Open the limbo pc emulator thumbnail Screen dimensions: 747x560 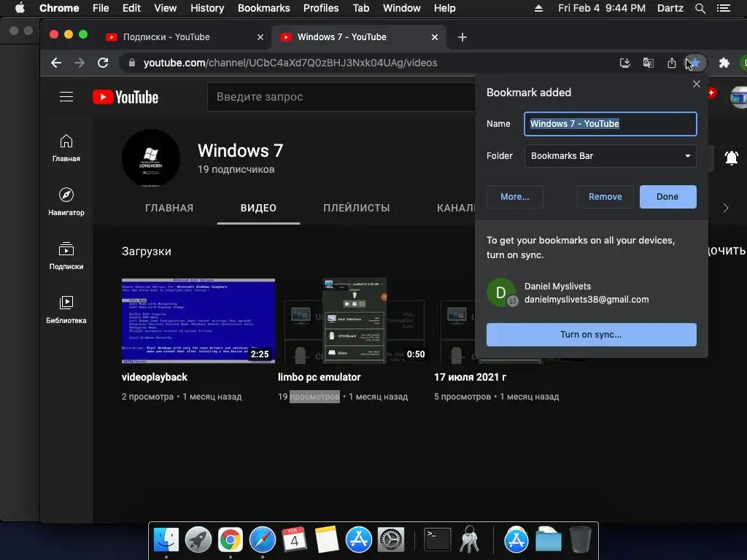[x=355, y=321]
